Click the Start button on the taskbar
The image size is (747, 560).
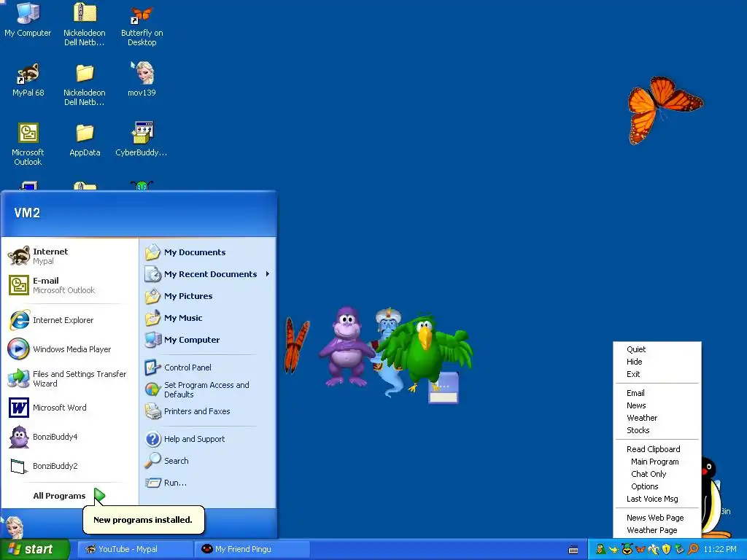[x=34, y=549]
